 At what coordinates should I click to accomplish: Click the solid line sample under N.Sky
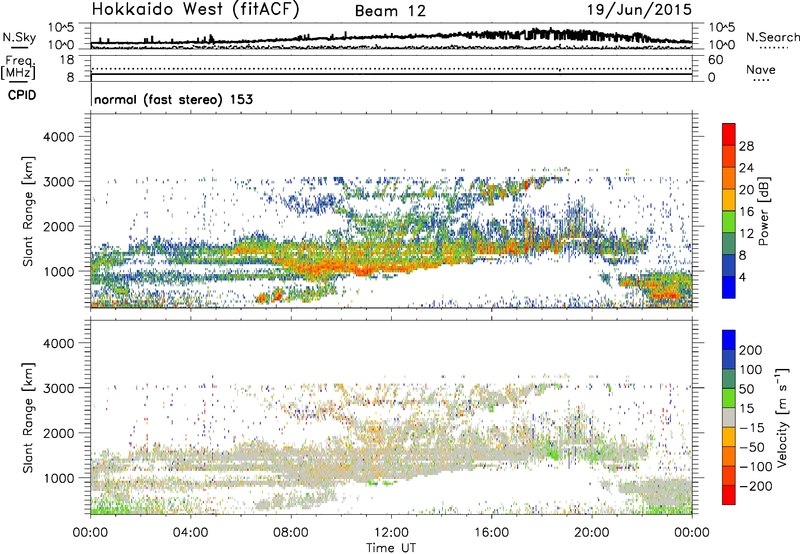coord(19,47)
